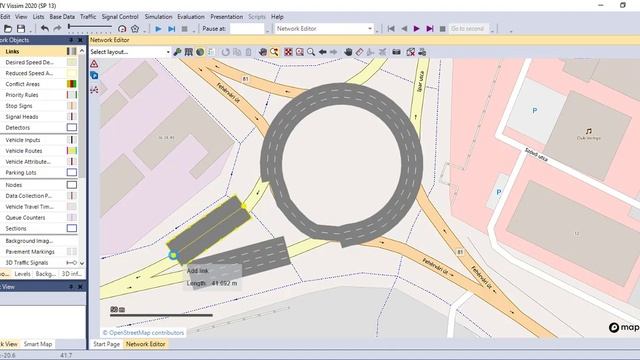Switch to the Levels tab
The height and width of the screenshot is (360, 640).
pos(22,274)
